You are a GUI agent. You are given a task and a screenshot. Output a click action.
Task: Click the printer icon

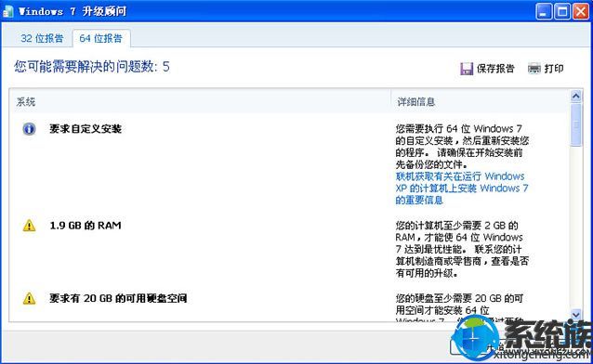(x=534, y=69)
